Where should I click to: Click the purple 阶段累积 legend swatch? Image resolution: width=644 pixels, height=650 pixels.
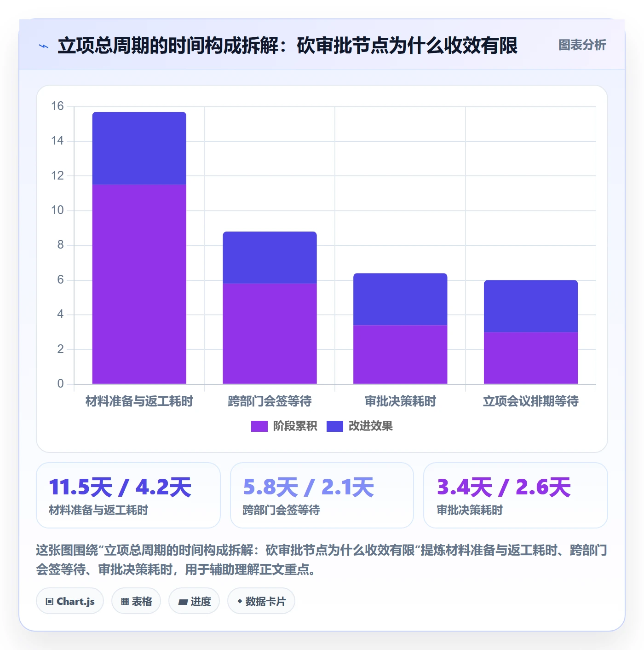[259, 426]
